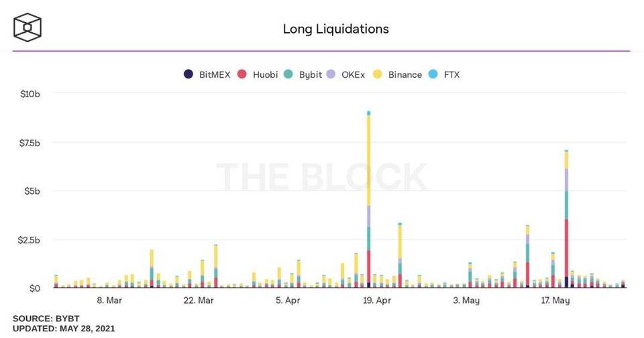Viewport: 644px width, 338px height.
Task: Toggle OKEx legend entry
Action: [x=353, y=74]
